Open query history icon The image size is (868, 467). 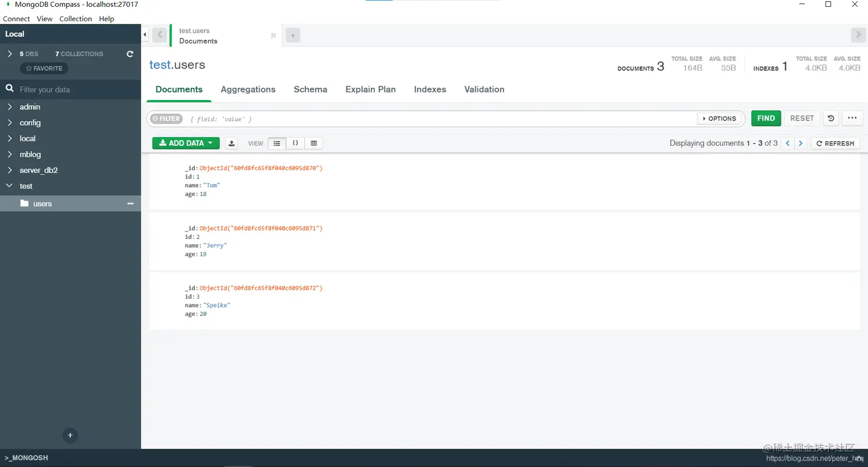pyautogui.click(x=831, y=118)
